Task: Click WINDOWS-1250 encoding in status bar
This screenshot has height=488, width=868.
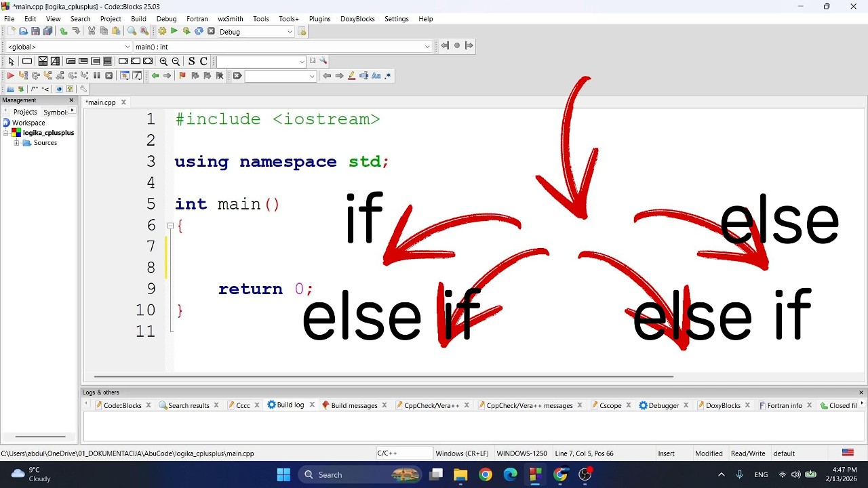Action: click(x=521, y=453)
